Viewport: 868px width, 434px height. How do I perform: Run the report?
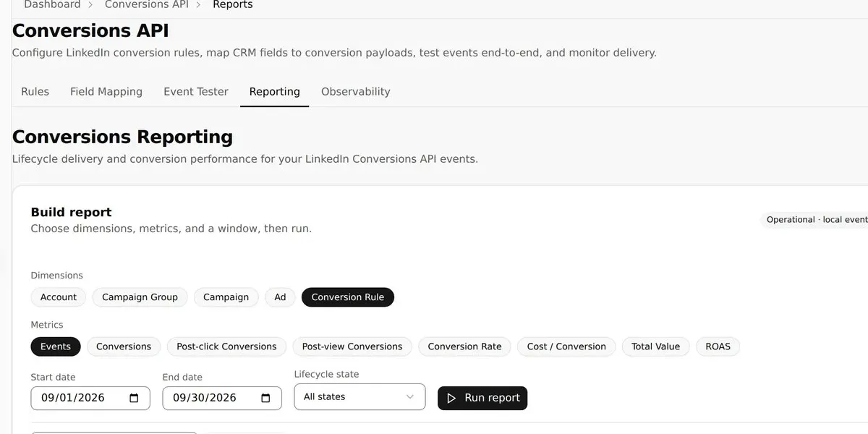pos(482,398)
